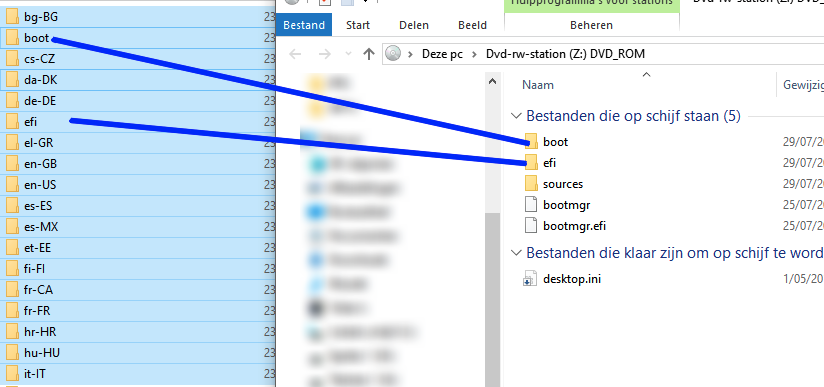
Task: Click the Up arrow navigation button
Action: (x=369, y=54)
